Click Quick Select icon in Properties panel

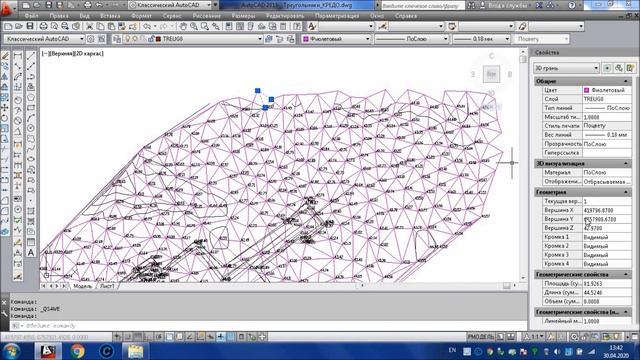click(630, 68)
